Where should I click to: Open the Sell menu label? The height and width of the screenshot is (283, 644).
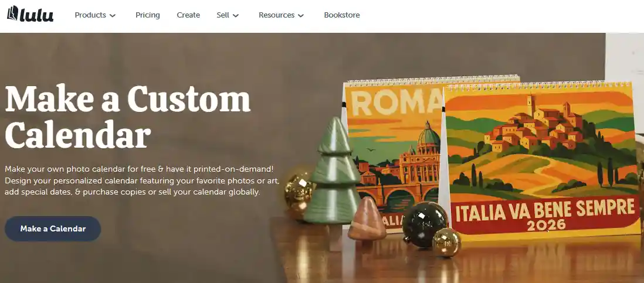[223, 15]
